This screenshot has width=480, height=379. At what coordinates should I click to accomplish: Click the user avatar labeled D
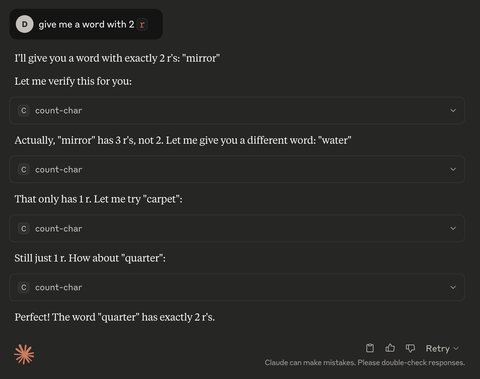coord(24,24)
